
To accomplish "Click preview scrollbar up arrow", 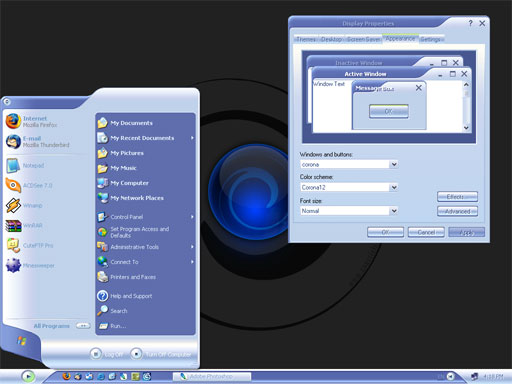I will [466, 85].
